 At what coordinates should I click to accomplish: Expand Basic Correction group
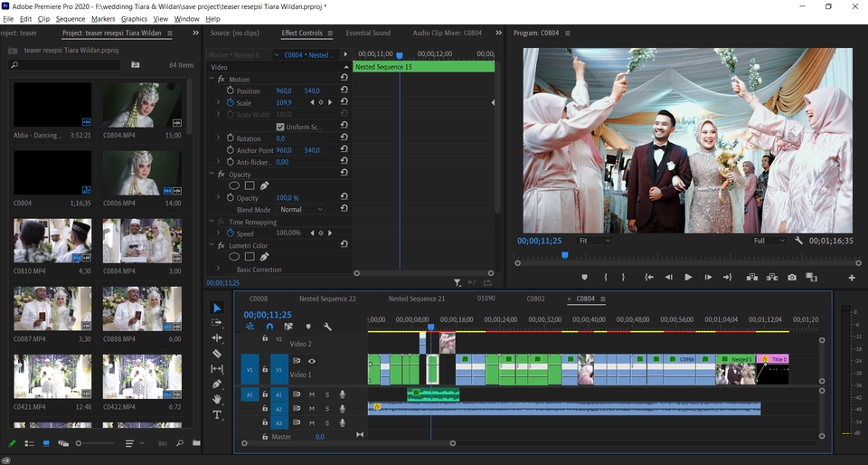click(218, 269)
